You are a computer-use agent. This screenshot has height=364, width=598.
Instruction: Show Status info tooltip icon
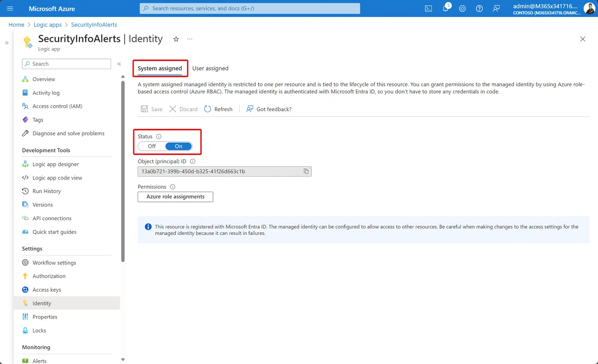pos(159,137)
